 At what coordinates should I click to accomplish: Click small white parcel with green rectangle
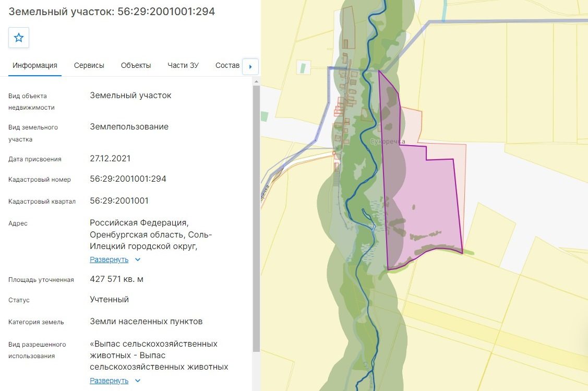pos(303,67)
